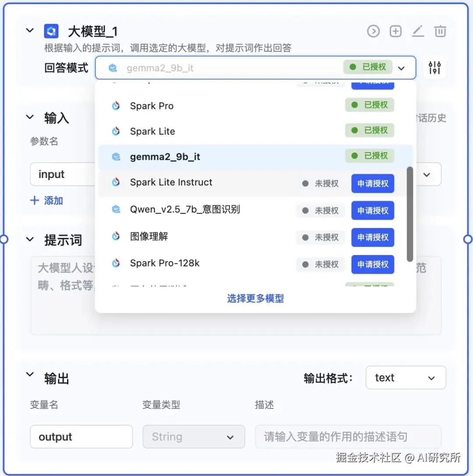
Task: Open the String variable type dropdown
Action: tap(194, 437)
